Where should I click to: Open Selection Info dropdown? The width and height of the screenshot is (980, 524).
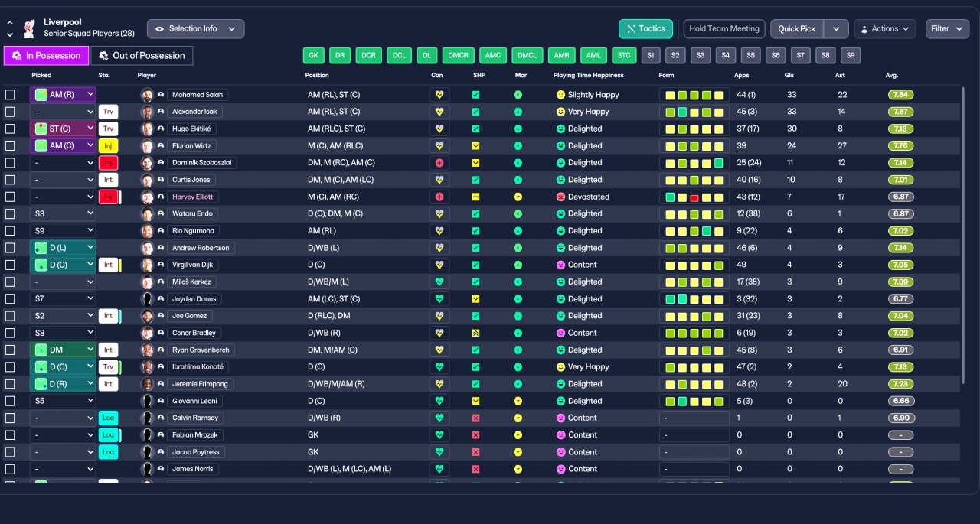(x=196, y=29)
